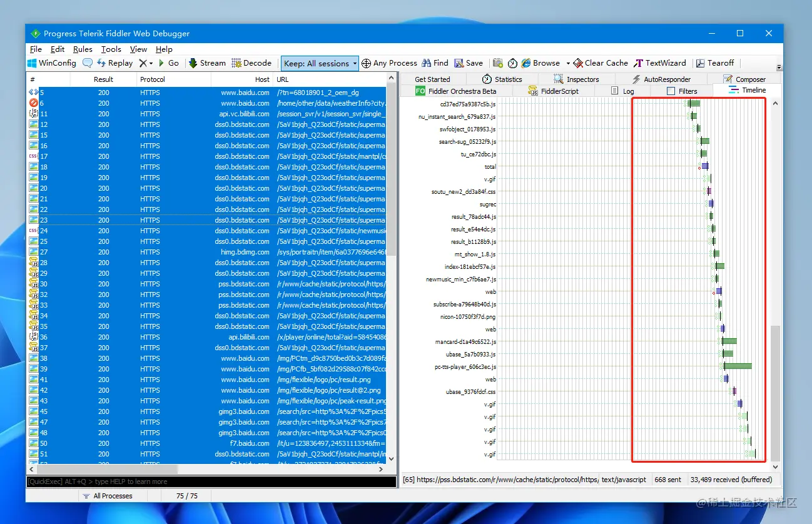
Task: Click the Any Process target icon
Action: point(366,63)
